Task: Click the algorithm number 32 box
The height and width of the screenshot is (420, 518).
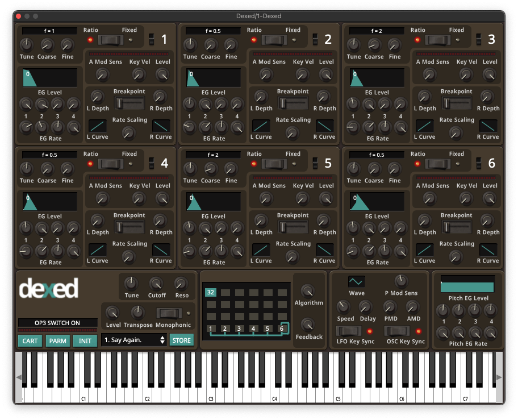Action: (x=211, y=292)
